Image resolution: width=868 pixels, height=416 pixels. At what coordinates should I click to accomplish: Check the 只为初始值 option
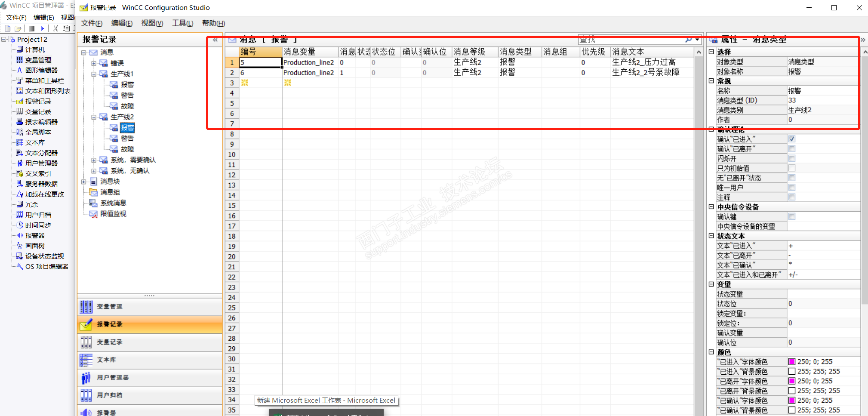792,168
